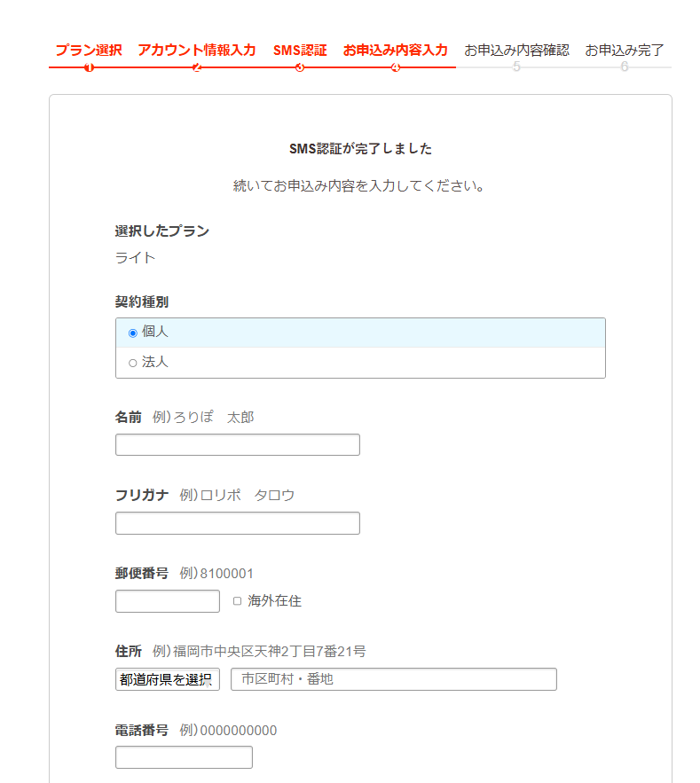The image size is (700, 783).
Task: Click the お申込み完了 step label
Action: point(625,50)
